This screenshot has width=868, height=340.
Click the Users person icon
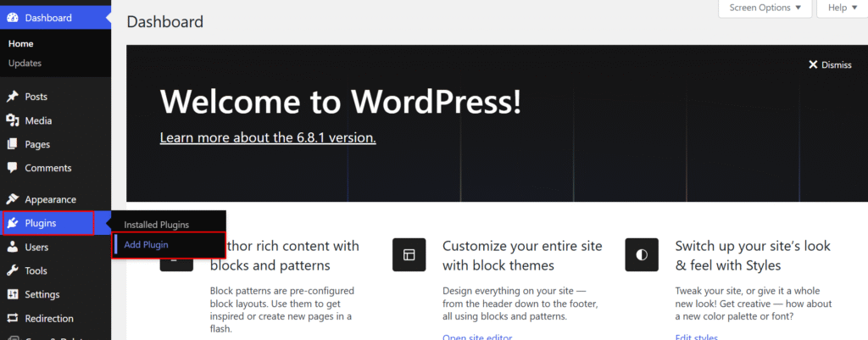tap(12, 248)
